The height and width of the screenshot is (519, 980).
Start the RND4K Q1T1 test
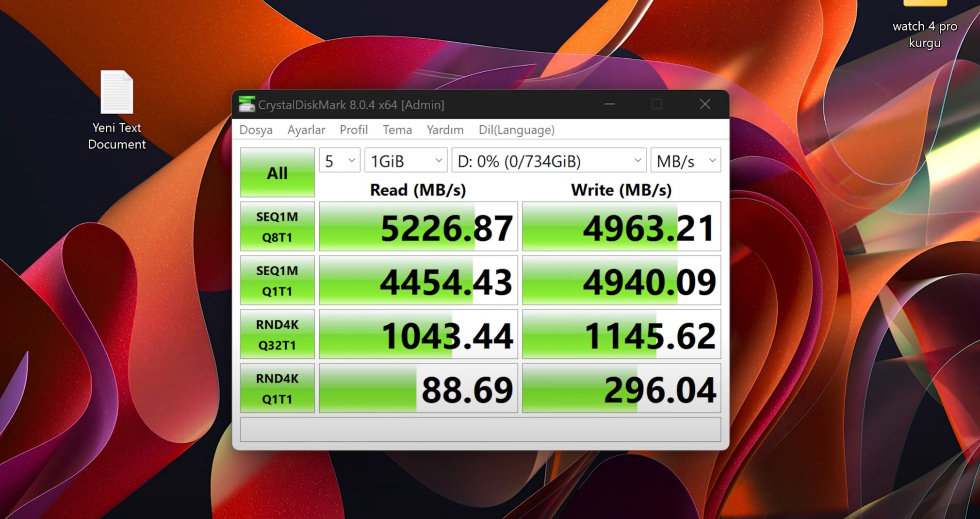click(278, 388)
